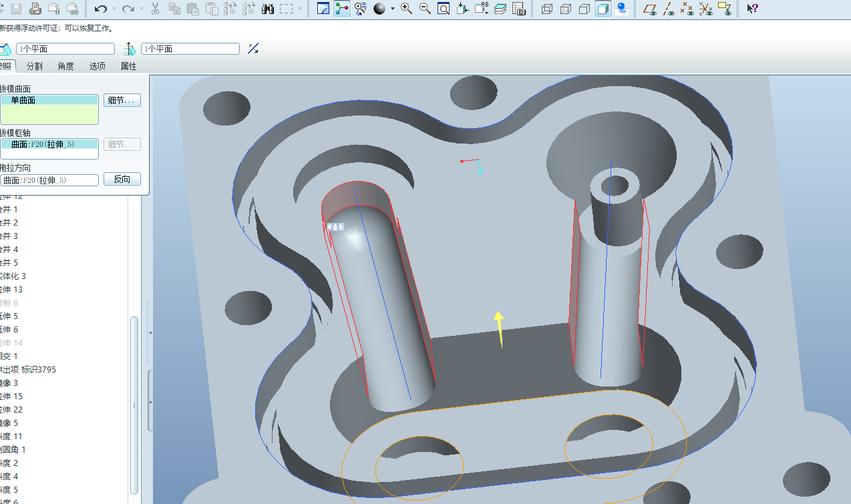Open the selection box tool dropdown arrow
The height and width of the screenshot is (504, 851).
[301, 9]
